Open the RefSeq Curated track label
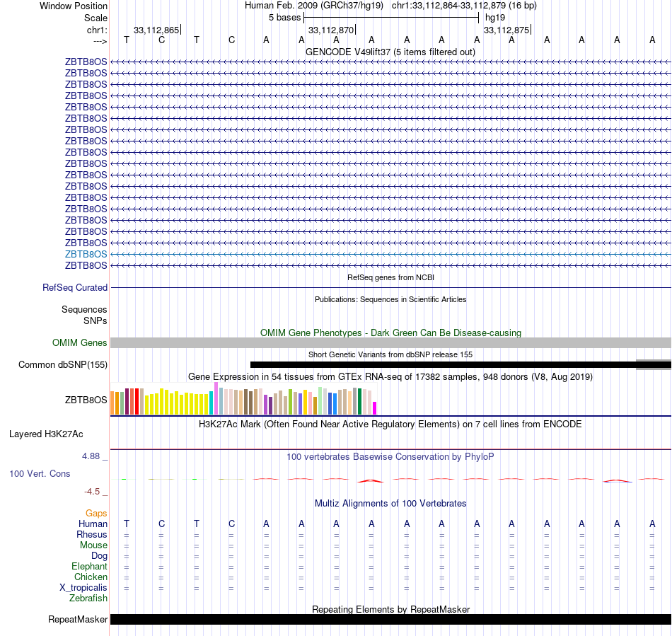The image size is (672, 636). [74, 287]
